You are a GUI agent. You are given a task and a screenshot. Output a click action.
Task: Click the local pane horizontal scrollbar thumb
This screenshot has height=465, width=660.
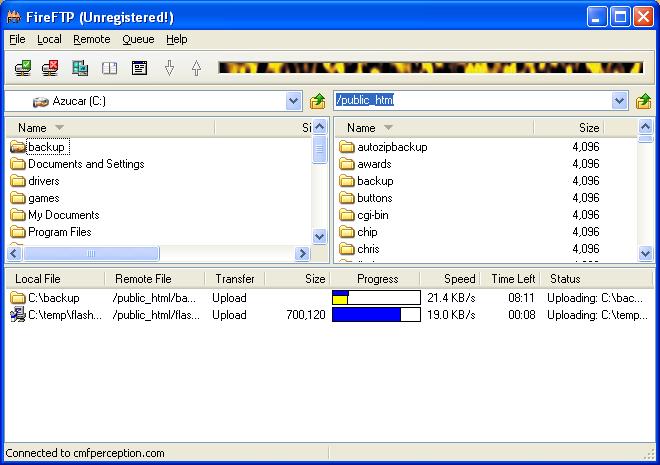click(91, 254)
